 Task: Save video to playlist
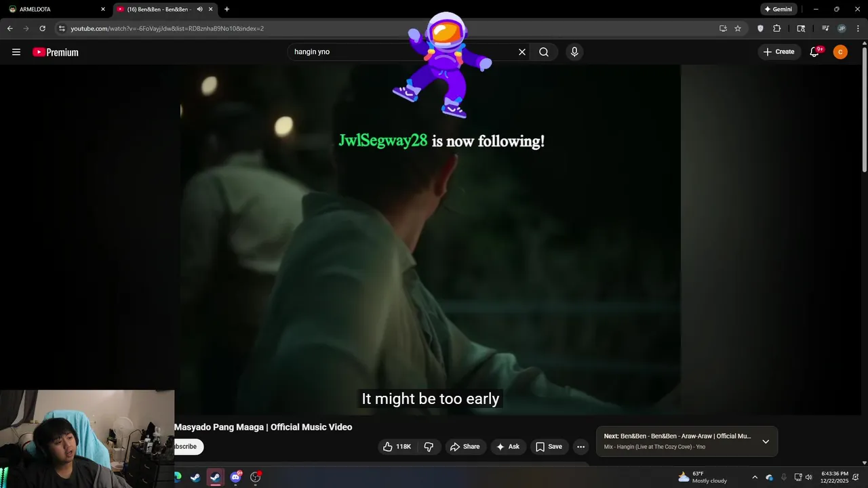[549, 447]
